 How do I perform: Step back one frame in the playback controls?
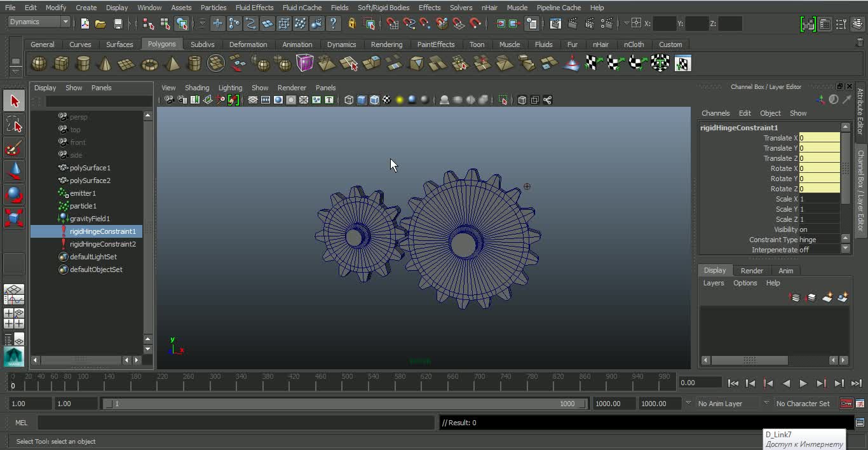750,383
